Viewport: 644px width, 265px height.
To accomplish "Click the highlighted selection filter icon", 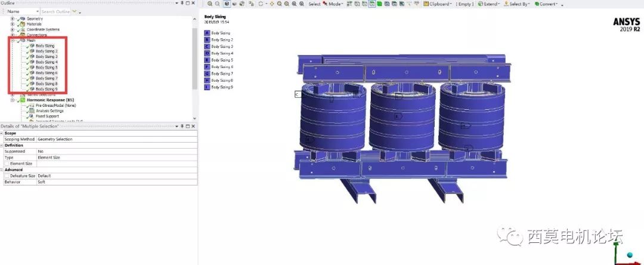I will coord(371,4).
